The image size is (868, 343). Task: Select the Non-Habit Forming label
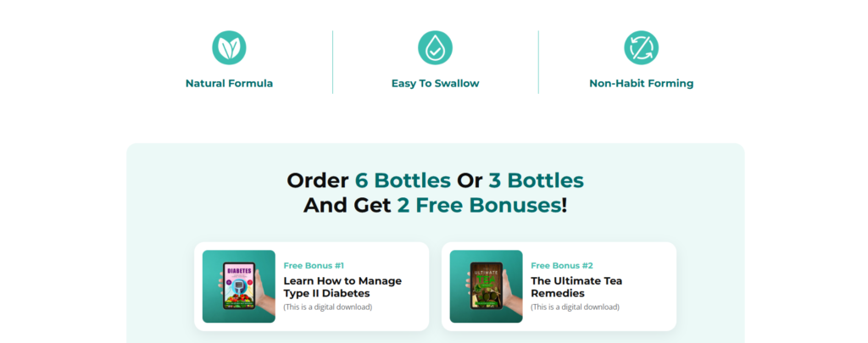pos(641,84)
